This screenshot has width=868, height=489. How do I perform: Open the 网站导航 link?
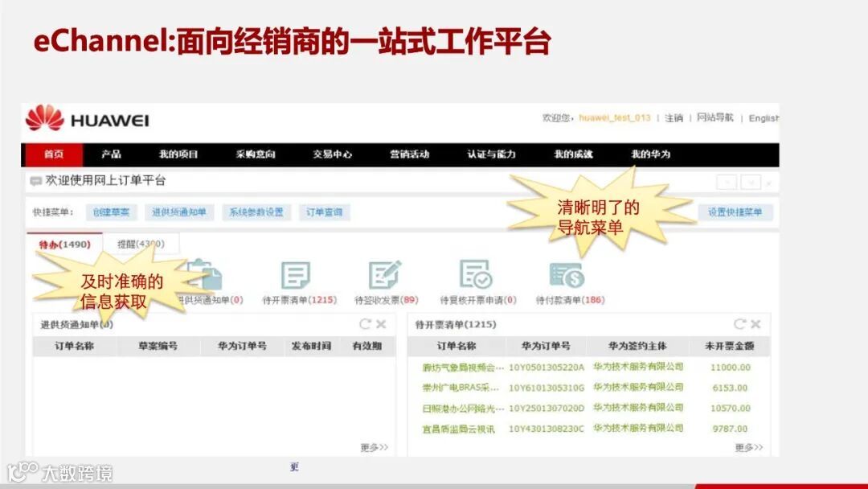click(715, 117)
